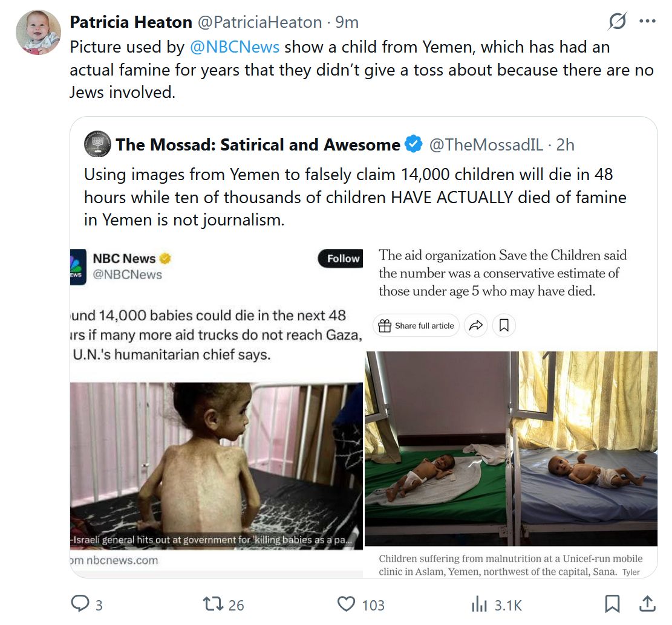
Task: Open @PatriciaHeaton handle link
Action: (259, 22)
